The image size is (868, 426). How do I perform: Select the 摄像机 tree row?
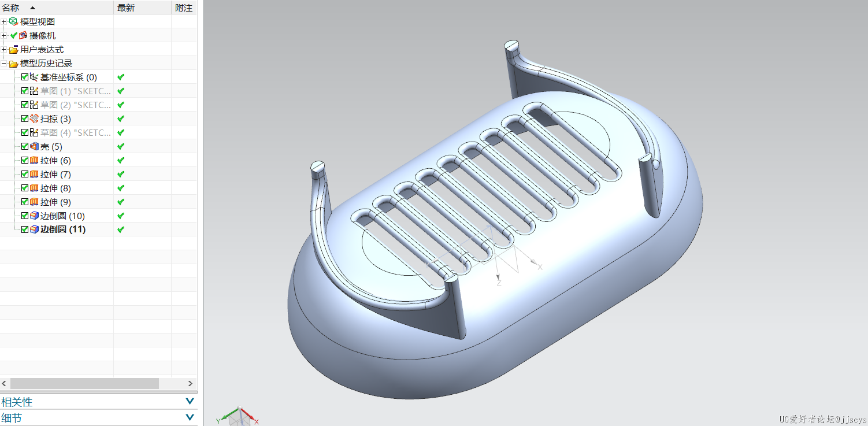pyautogui.click(x=98, y=35)
